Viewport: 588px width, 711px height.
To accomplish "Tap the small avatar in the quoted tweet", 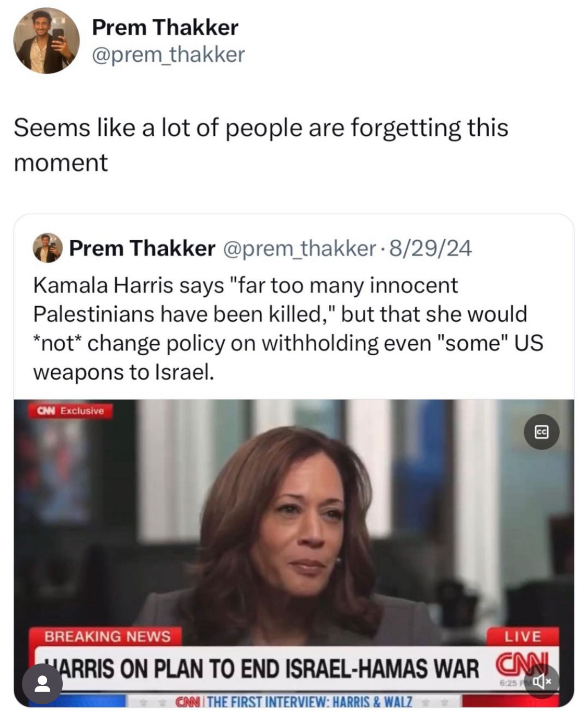I will [48, 248].
